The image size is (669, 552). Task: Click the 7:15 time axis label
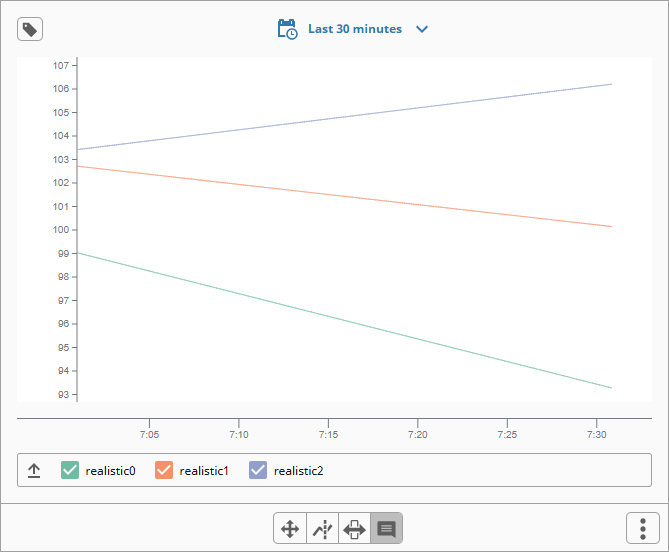pos(328,434)
